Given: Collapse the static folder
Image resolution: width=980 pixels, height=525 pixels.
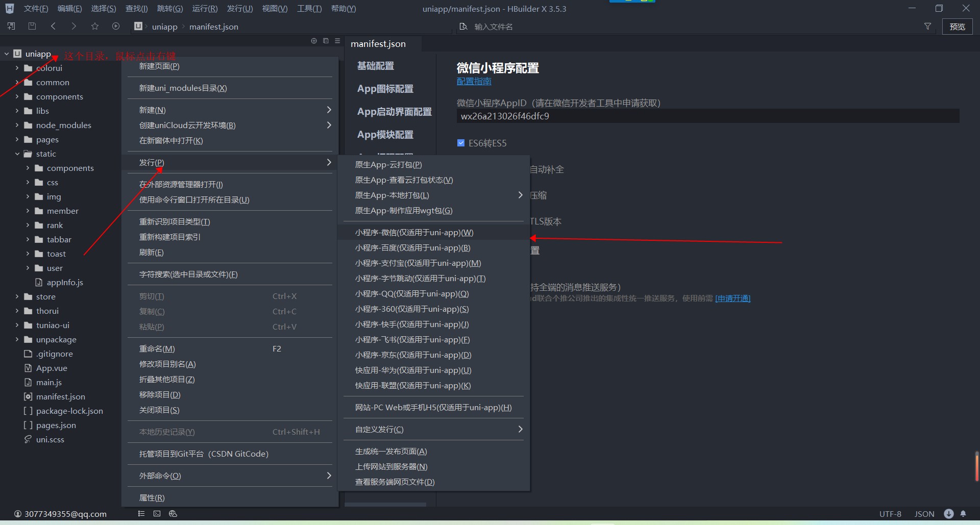Looking at the screenshot, I should coord(17,154).
